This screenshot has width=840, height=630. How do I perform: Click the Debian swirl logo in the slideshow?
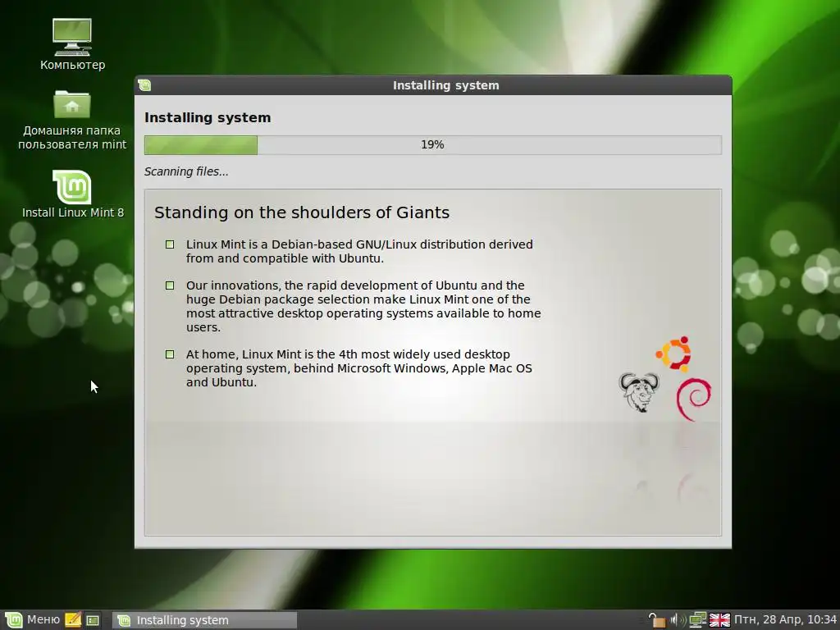694,399
